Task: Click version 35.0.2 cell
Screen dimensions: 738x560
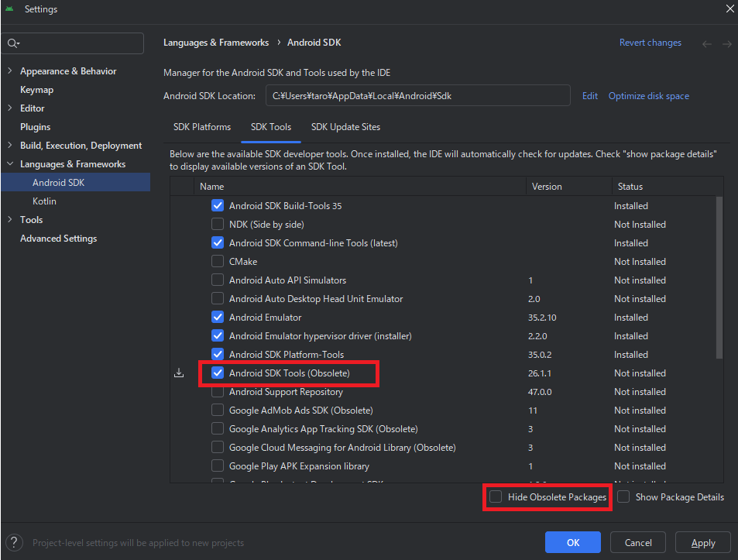Action: [x=540, y=355]
